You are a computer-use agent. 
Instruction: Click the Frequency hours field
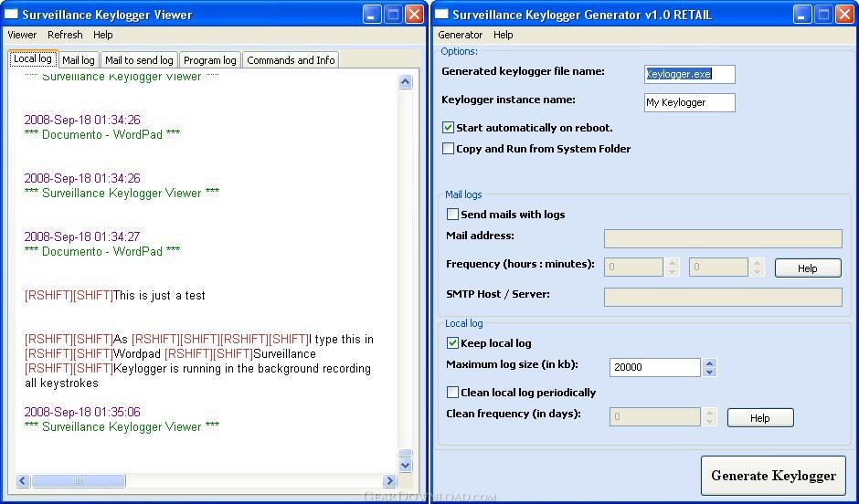click(634, 267)
